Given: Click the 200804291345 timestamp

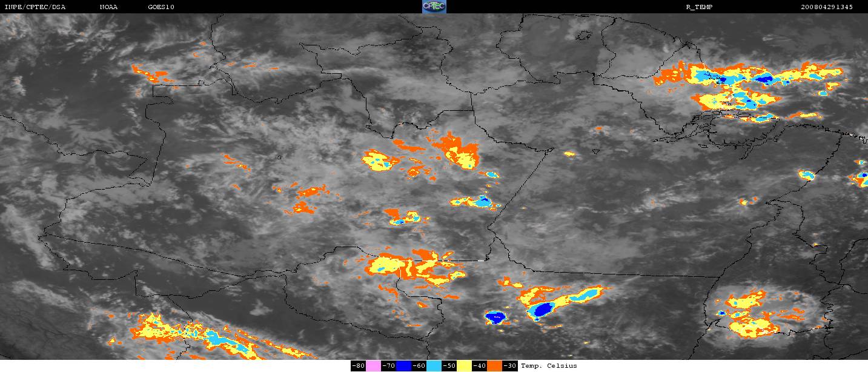Looking at the screenshot, I should (x=826, y=7).
